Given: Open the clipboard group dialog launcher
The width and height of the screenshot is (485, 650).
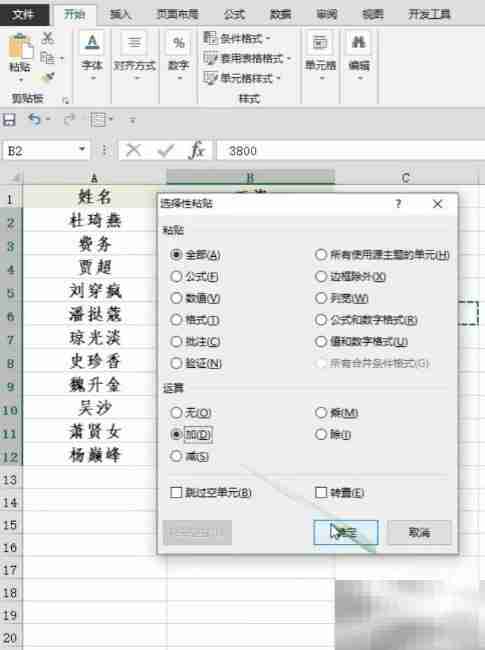Looking at the screenshot, I should [65, 100].
